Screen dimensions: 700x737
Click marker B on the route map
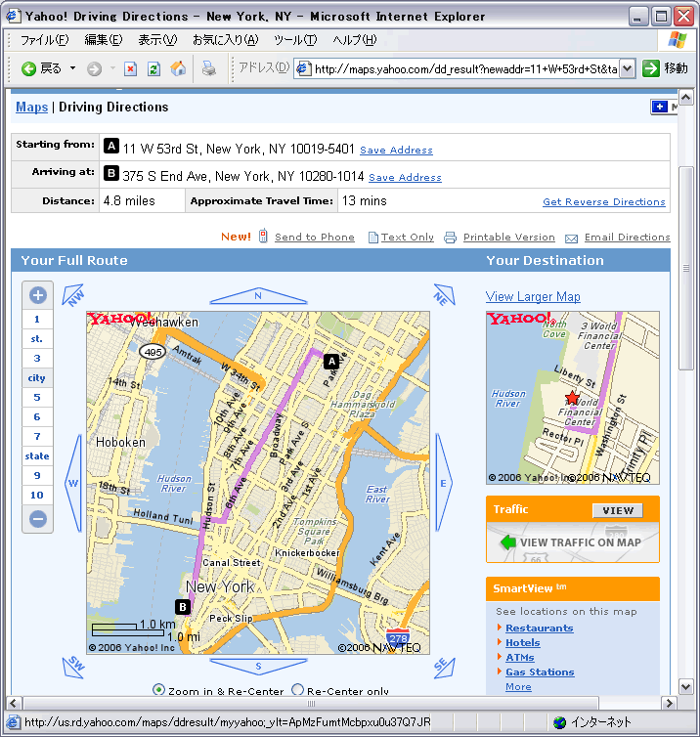(x=183, y=607)
